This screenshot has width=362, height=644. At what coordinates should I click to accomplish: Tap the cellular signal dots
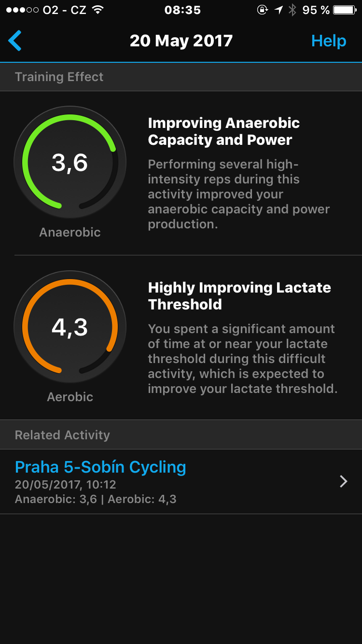[23, 10]
